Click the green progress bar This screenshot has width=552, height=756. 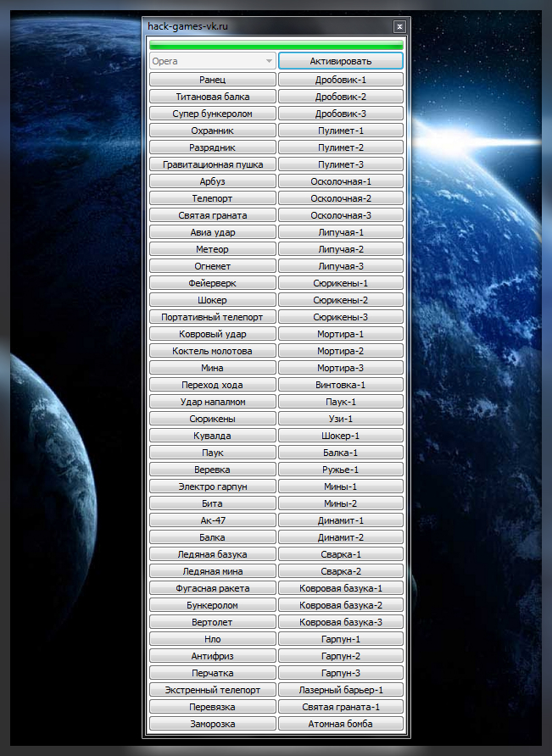click(276, 45)
